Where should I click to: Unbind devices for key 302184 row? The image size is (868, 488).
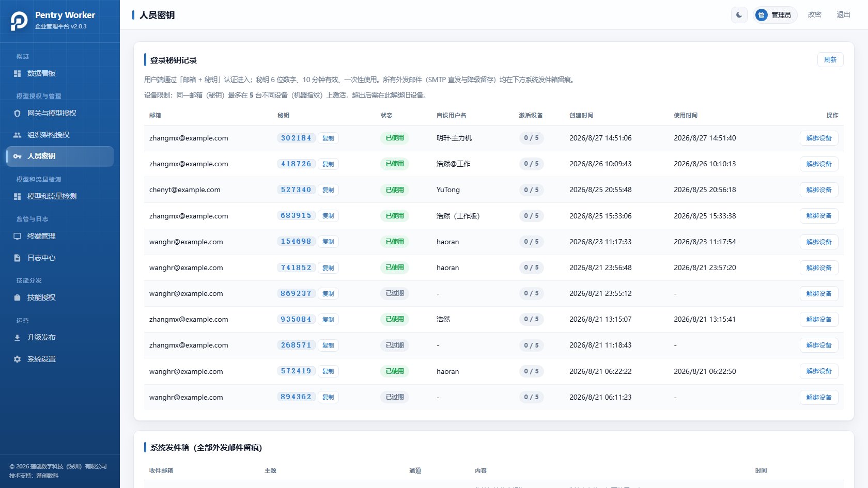point(819,138)
